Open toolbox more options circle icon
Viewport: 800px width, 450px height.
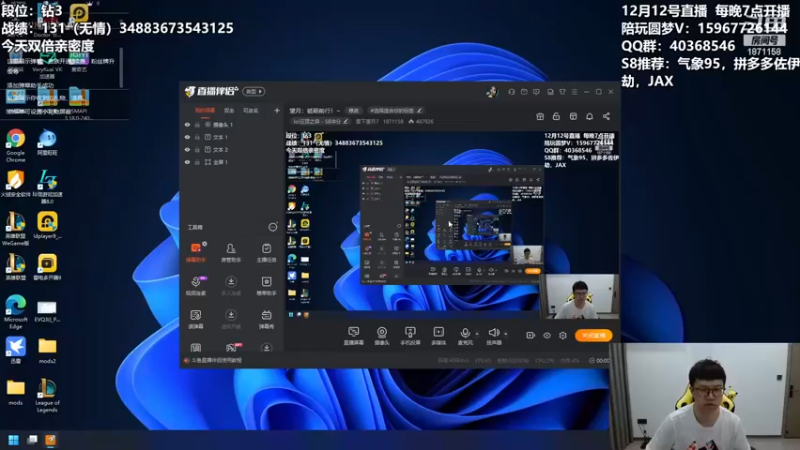[x=273, y=227]
